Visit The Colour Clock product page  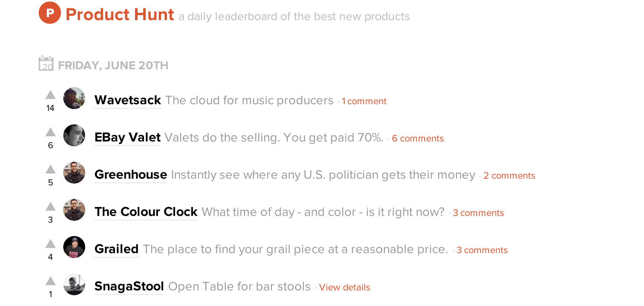tap(146, 212)
